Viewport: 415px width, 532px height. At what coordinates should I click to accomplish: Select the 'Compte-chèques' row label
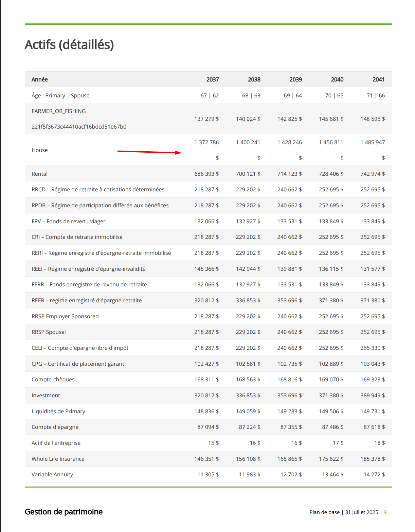[x=53, y=379]
